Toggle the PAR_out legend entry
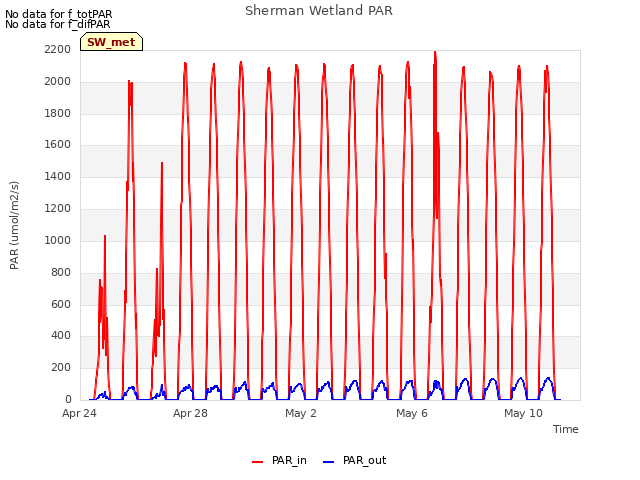This screenshot has width=640, height=480. point(354,461)
